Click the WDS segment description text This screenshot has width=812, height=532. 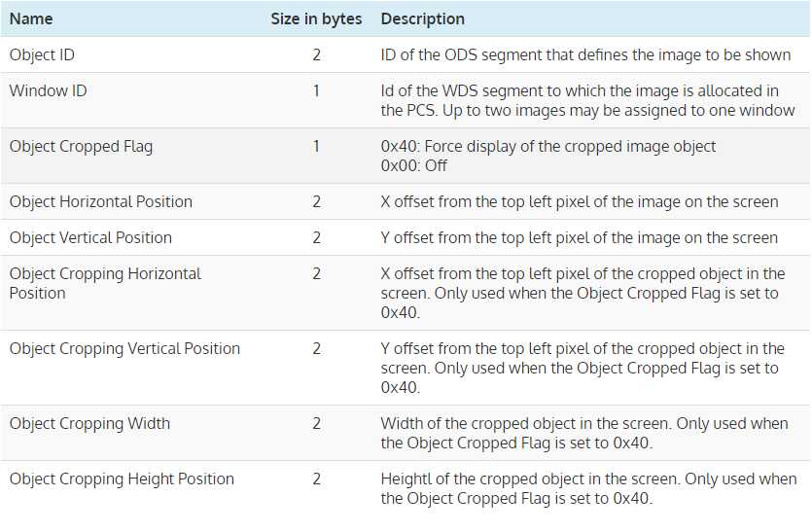[587, 100]
